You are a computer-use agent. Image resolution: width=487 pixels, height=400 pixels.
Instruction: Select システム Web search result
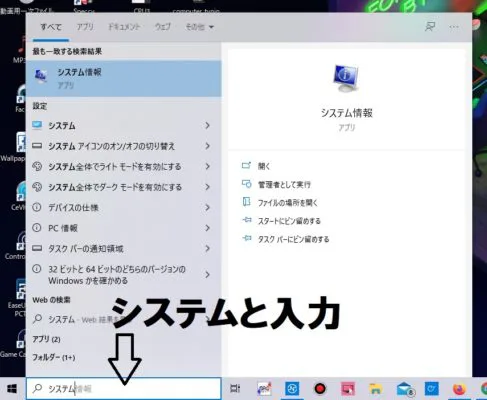123,319
